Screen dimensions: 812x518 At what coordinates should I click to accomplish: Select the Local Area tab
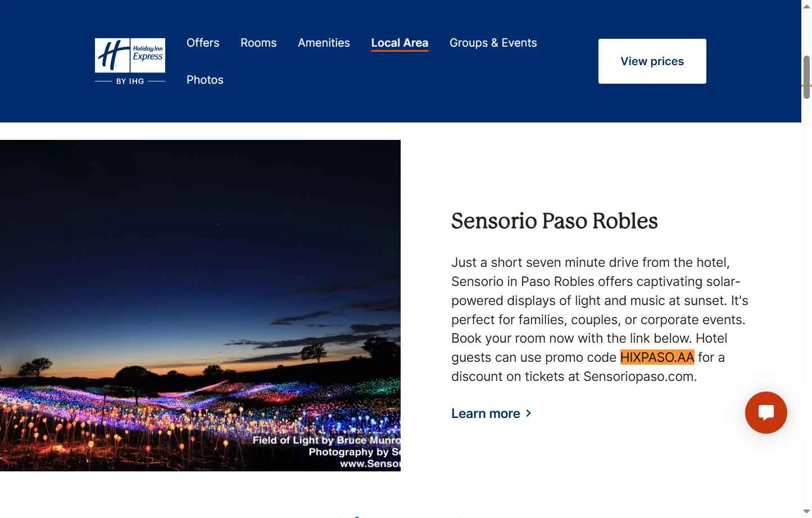[400, 43]
